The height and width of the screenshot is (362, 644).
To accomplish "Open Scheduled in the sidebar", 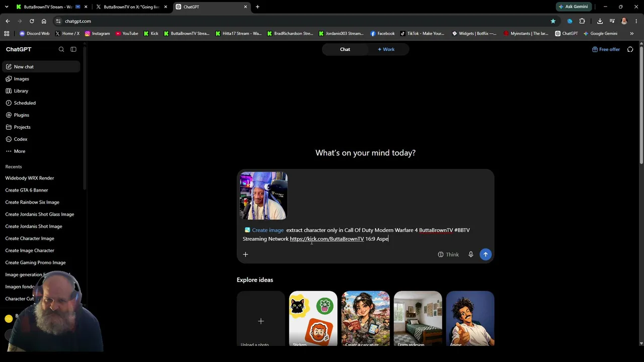I will point(40,103).
